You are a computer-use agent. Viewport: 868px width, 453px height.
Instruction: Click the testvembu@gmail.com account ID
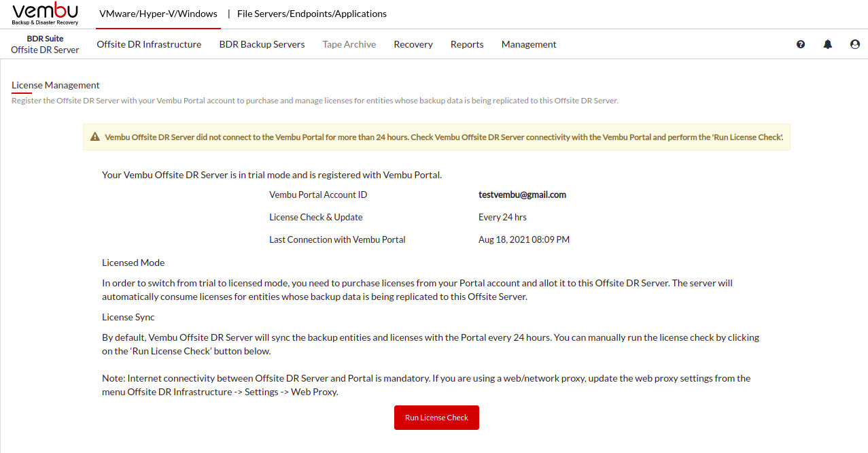pyautogui.click(x=522, y=195)
